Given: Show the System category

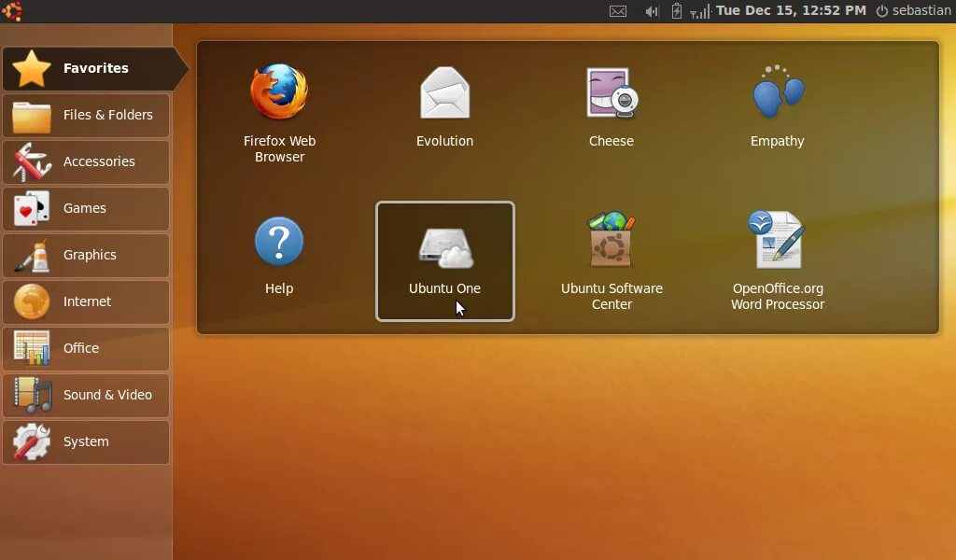Looking at the screenshot, I should 86,441.
